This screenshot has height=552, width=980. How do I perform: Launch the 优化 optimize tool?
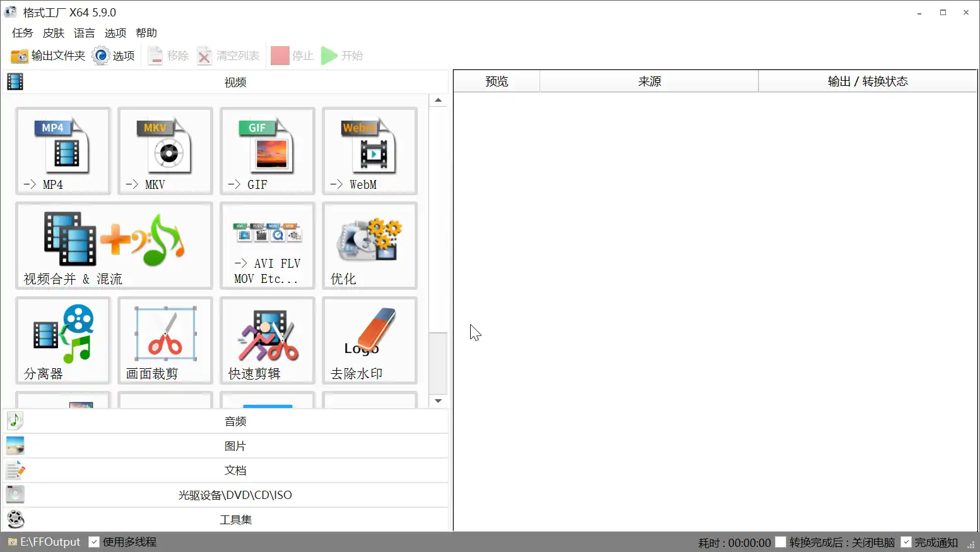click(x=370, y=246)
